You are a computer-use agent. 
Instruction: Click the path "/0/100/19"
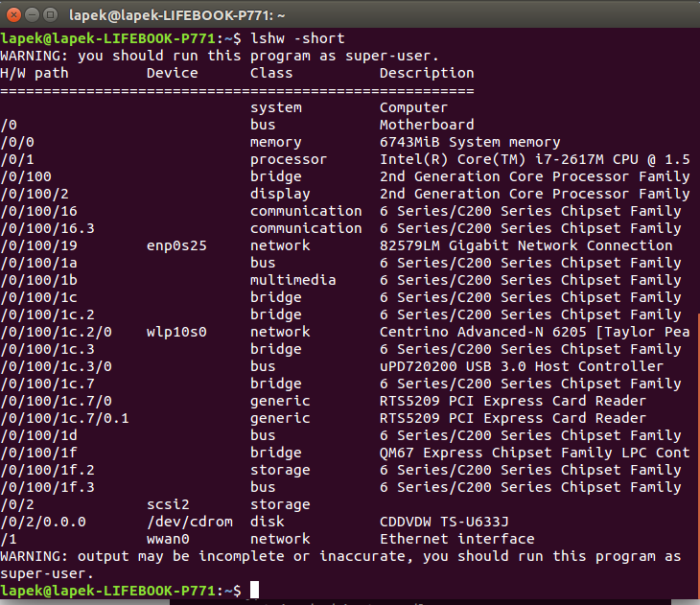39,245
